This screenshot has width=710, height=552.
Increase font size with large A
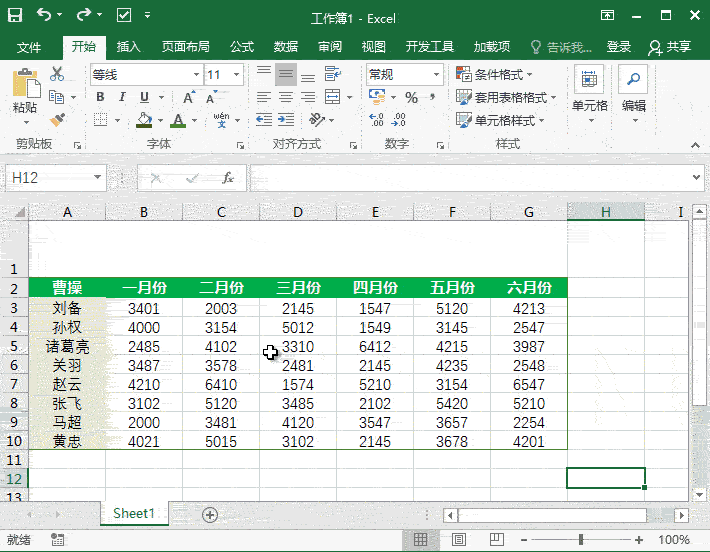tap(188, 98)
